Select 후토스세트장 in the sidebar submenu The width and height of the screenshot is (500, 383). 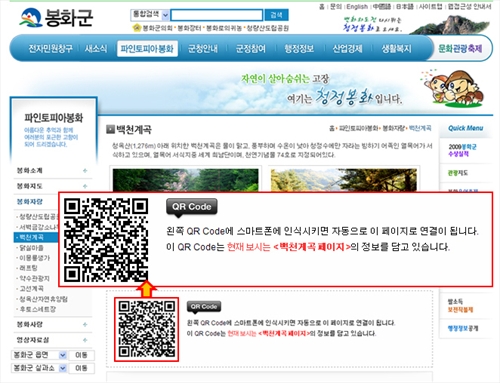tap(38, 309)
